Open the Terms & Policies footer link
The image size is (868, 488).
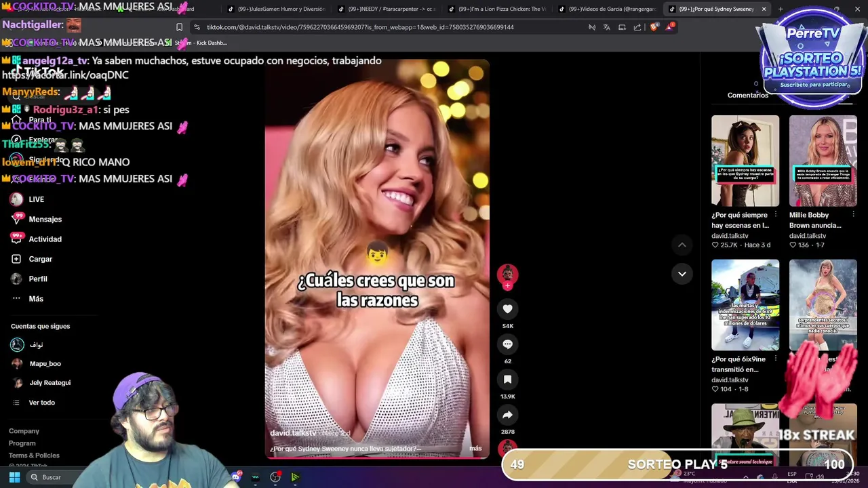pyautogui.click(x=34, y=455)
